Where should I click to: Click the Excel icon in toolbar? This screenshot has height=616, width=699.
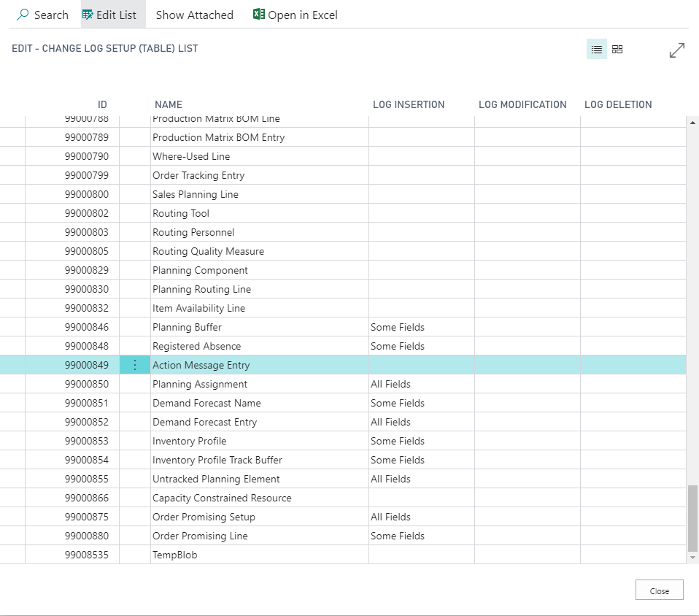pos(259,15)
